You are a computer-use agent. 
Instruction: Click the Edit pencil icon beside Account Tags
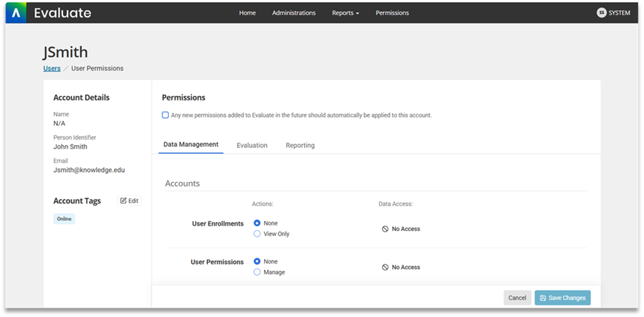(x=123, y=201)
